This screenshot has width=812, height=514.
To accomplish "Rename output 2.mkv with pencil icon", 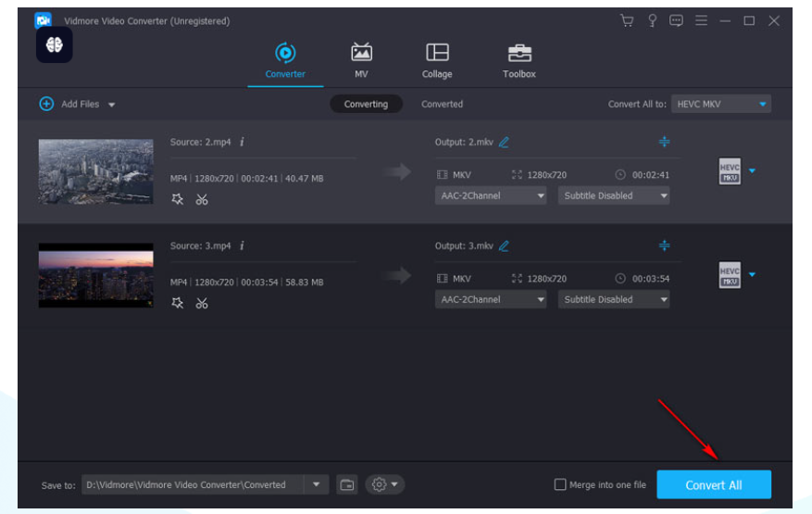I will 504,142.
